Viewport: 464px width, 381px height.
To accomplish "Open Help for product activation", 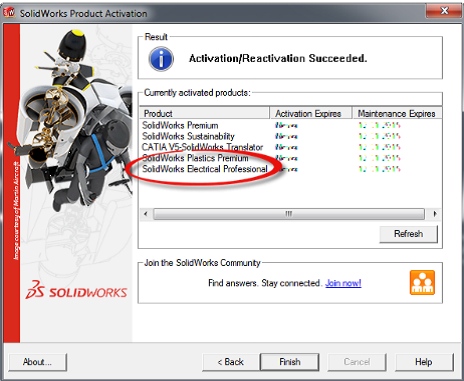I will (x=424, y=362).
